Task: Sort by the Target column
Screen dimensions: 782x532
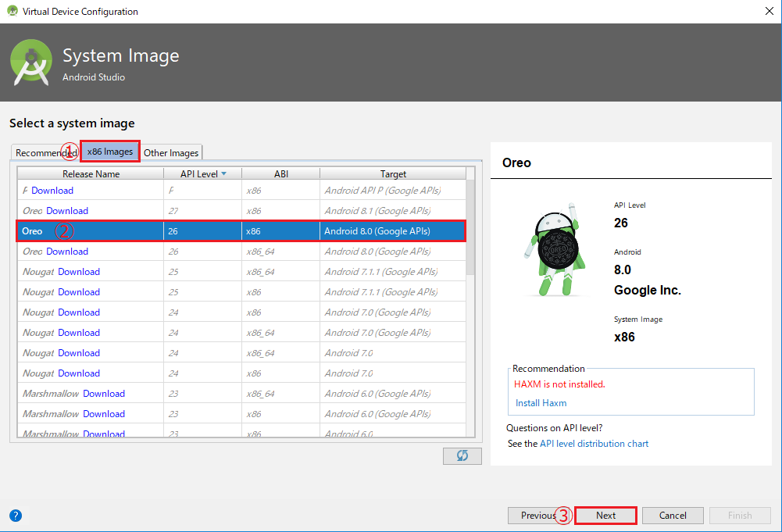Action: point(393,173)
